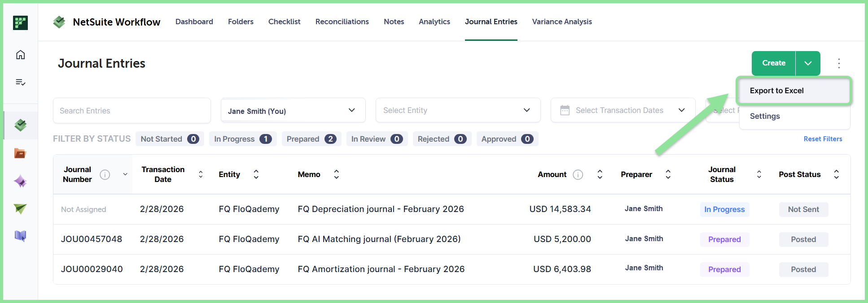This screenshot has height=303, width=868.
Task: Click the USD 6,403.98 amount cell
Action: pyautogui.click(x=562, y=269)
